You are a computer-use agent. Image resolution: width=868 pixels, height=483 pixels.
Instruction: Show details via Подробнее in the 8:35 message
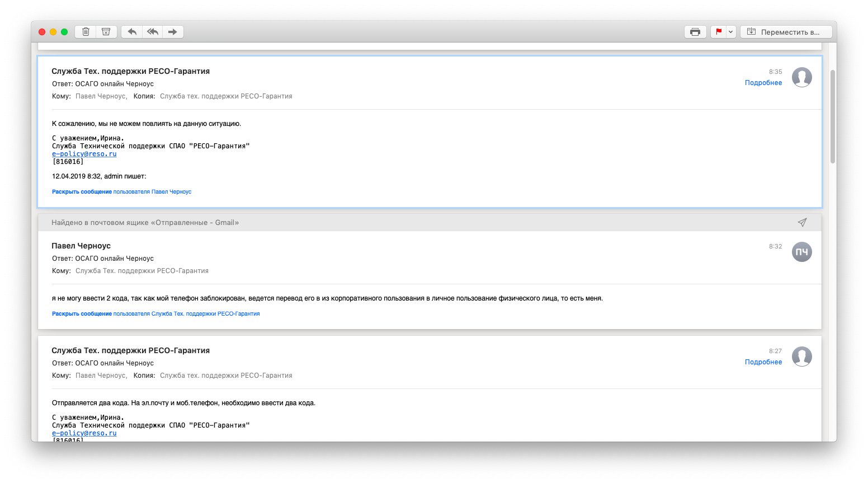point(763,83)
